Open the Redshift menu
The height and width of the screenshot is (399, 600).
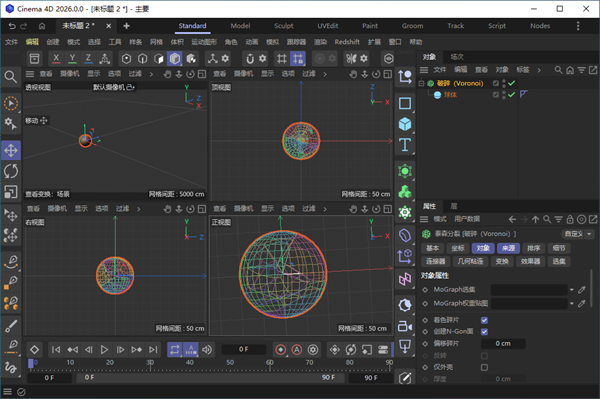click(347, 42)
